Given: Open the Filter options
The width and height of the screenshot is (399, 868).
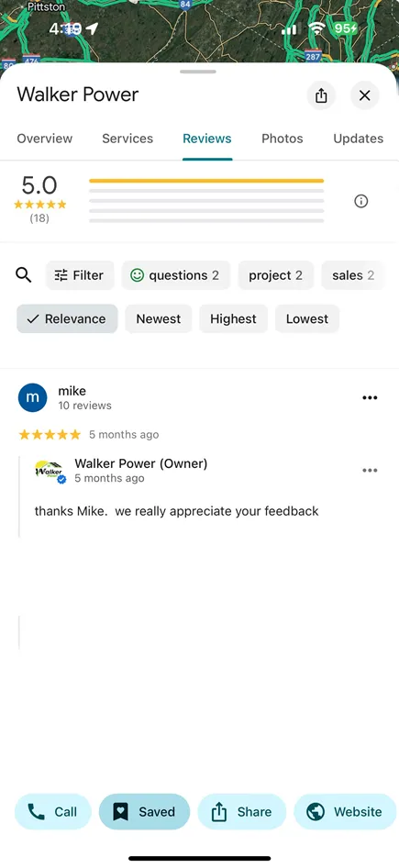Looking at the screenshot, I should coord(80,275).
